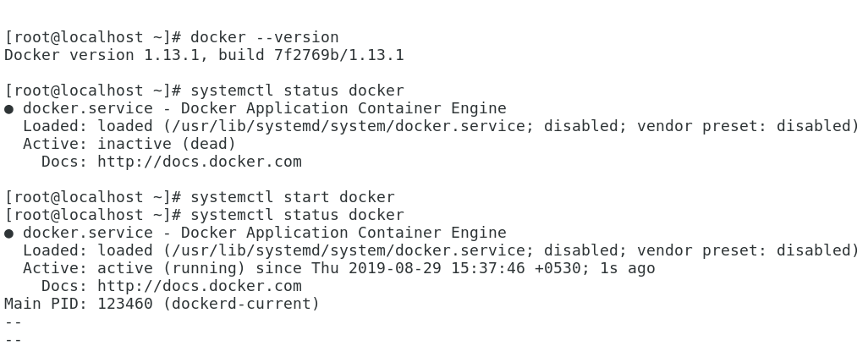Click the first 'systemctl status docker' command
This screenshot has height=357, width=868.
[x=297, y=91]
